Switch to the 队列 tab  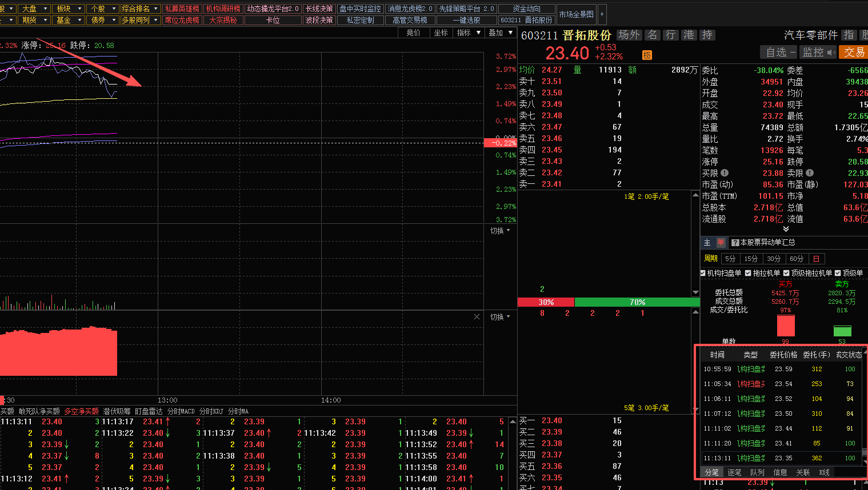[x=757, y=472]
